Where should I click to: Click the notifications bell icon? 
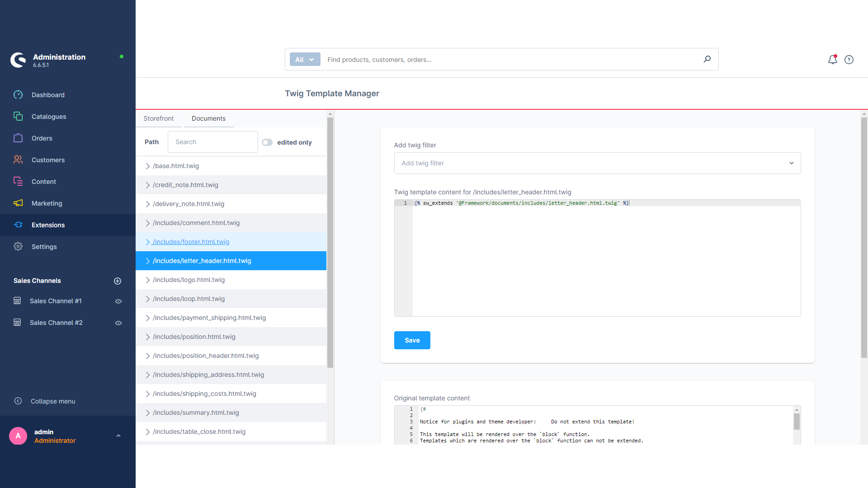[833, 60]
